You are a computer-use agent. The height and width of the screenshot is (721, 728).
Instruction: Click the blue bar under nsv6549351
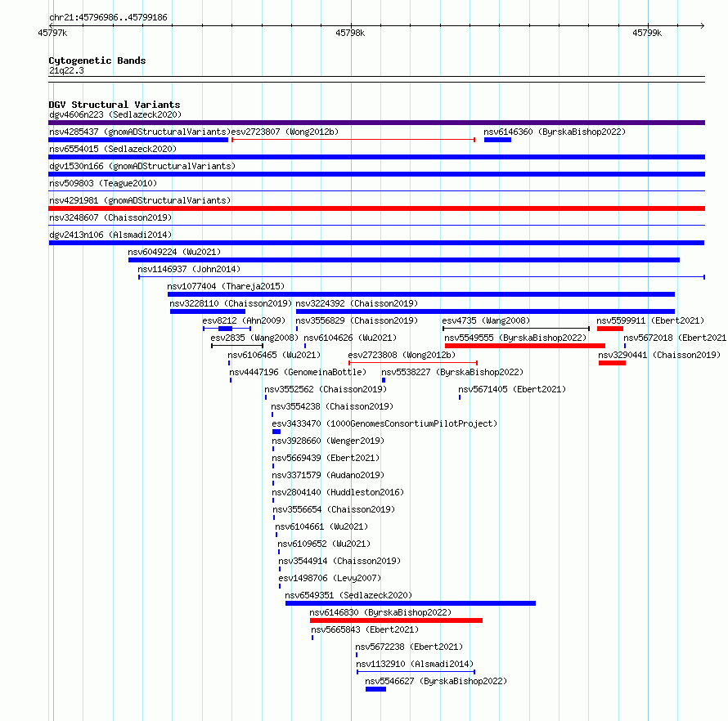point(411,603)
